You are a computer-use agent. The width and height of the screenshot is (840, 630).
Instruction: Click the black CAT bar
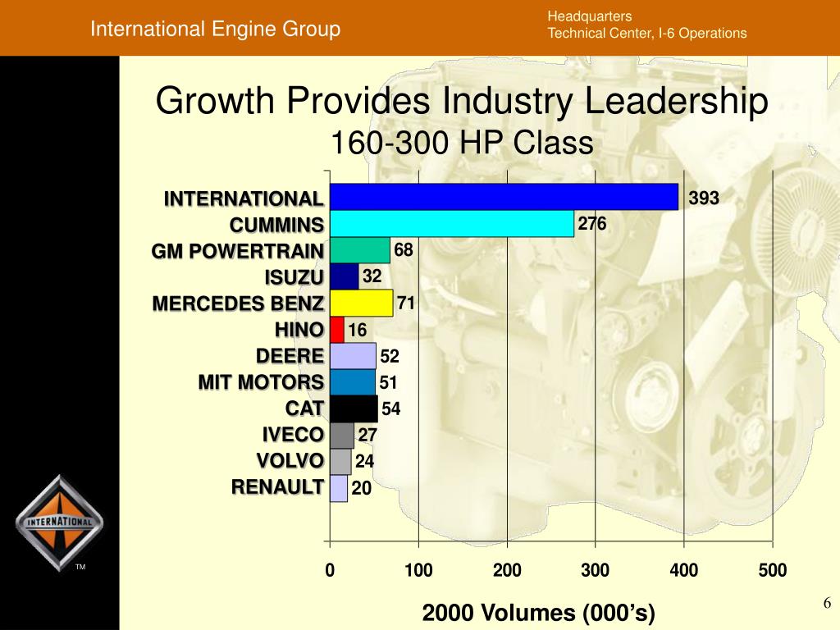pyautogui.click(x=353, y=409)
